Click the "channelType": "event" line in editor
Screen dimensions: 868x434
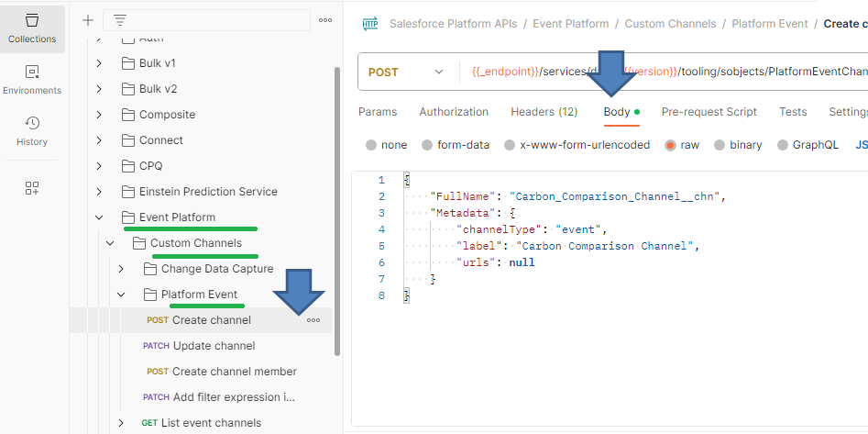pos(532,228)
